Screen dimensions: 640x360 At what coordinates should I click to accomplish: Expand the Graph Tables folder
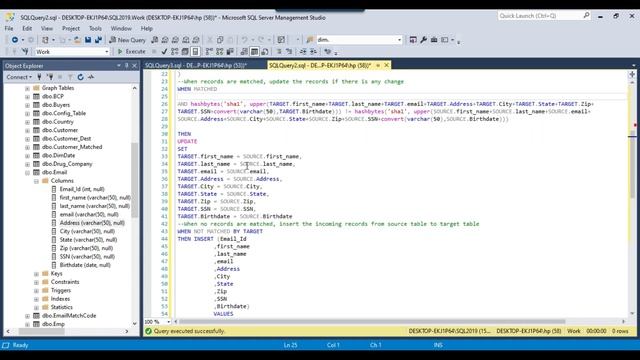click(27, 88)
